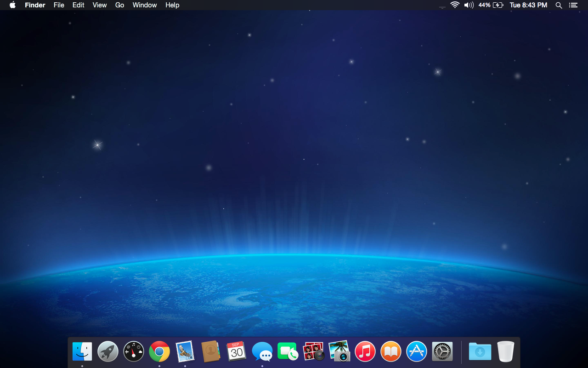Open the Dashboard gauge icon in Dock
The height and width of the screenshot is (368, 588).
[134, 352]
